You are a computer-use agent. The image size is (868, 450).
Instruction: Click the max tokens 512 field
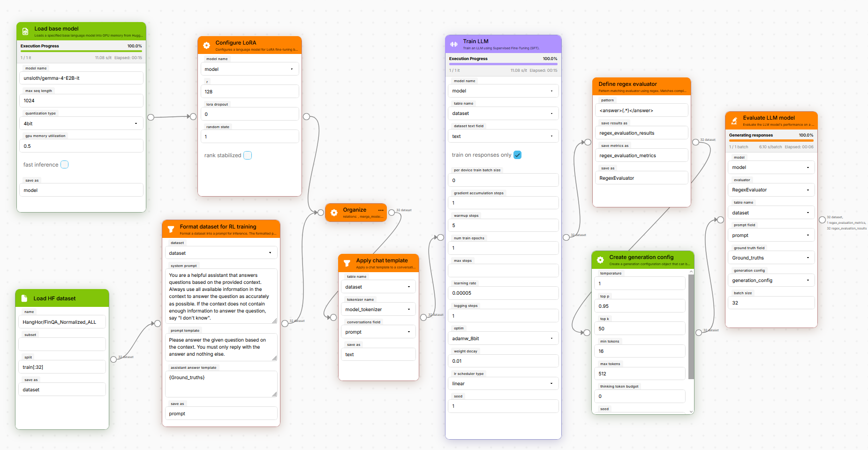(640, 374)
